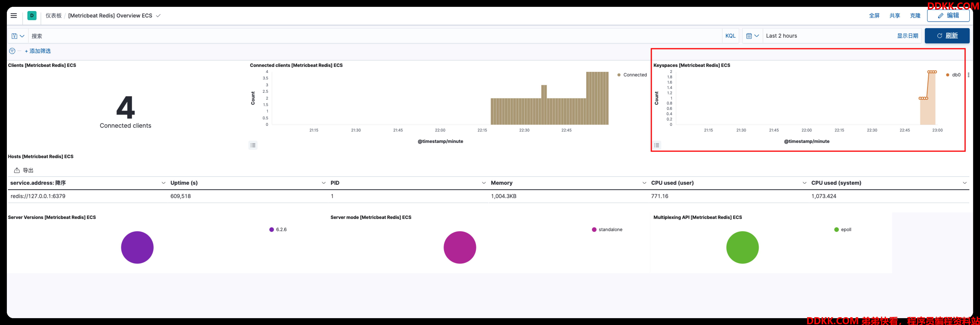Open the calendar quick date picker

[x=752, y=36]
